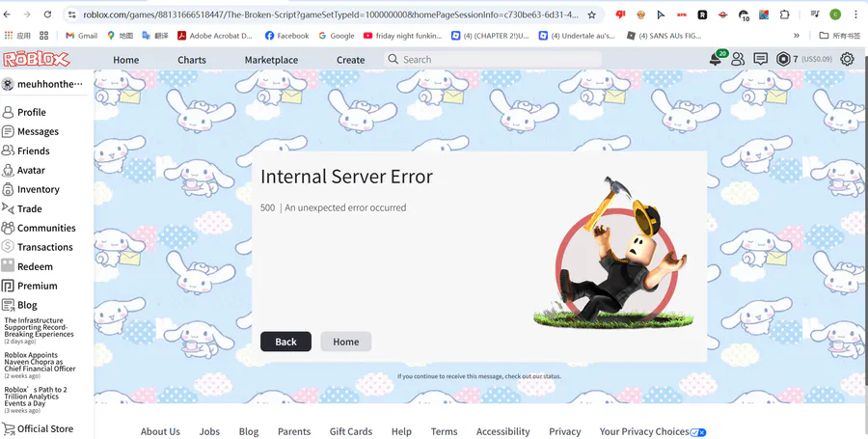
Task: Open the Naveen Chopra CFO blog post
Action: tap(40, 362)
